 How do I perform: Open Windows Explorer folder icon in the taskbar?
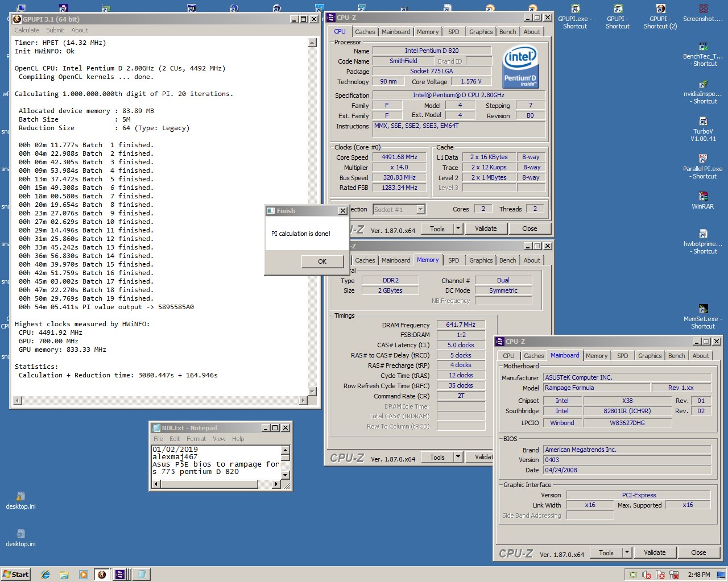pos(64,575)
